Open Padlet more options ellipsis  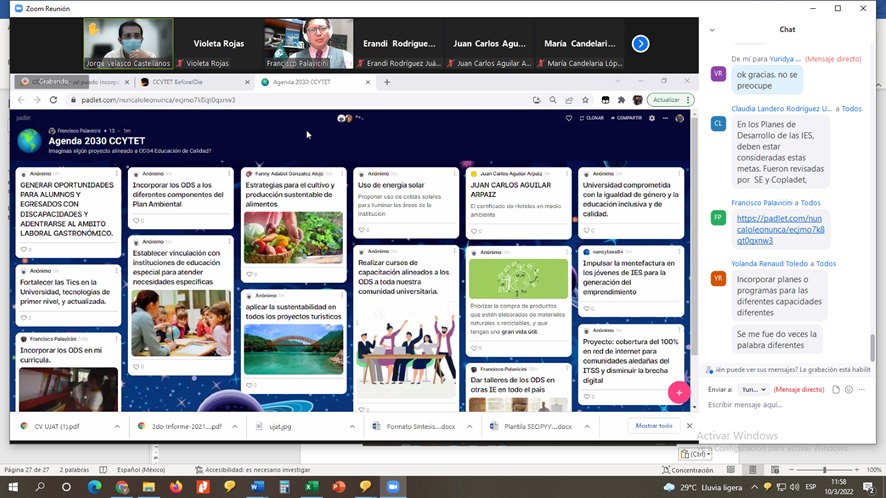click(666, 118)
